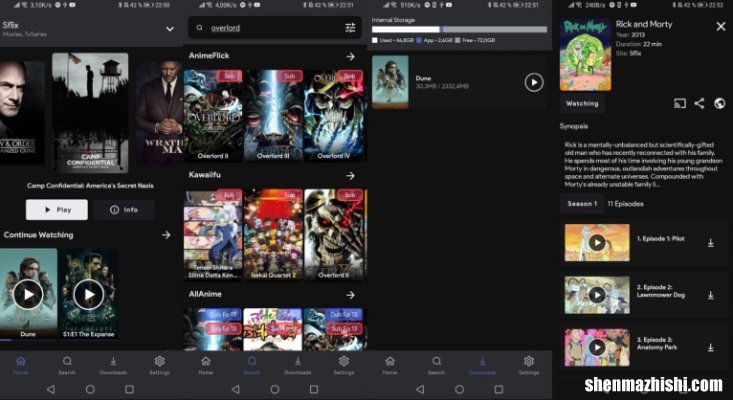Play downloaded Dune with circle play button
Viewport: 733px width, 400px height.
coord(534,82)
